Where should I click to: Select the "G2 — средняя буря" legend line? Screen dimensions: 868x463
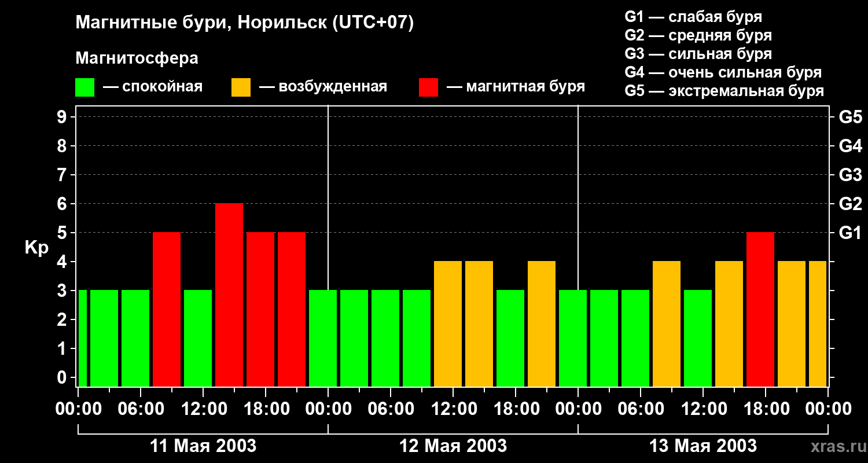(x=698, y=35)
